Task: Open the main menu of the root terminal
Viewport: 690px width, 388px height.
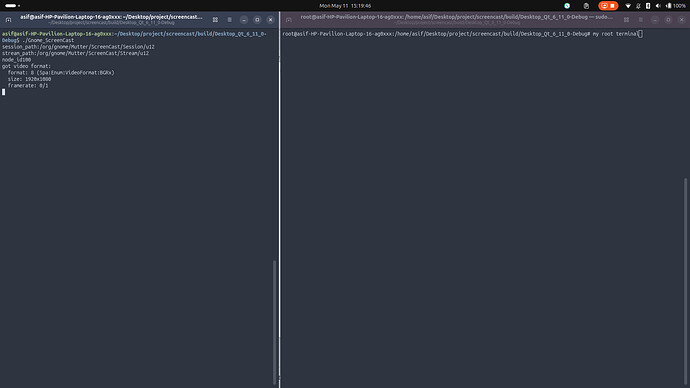Action: click(641, 20)
